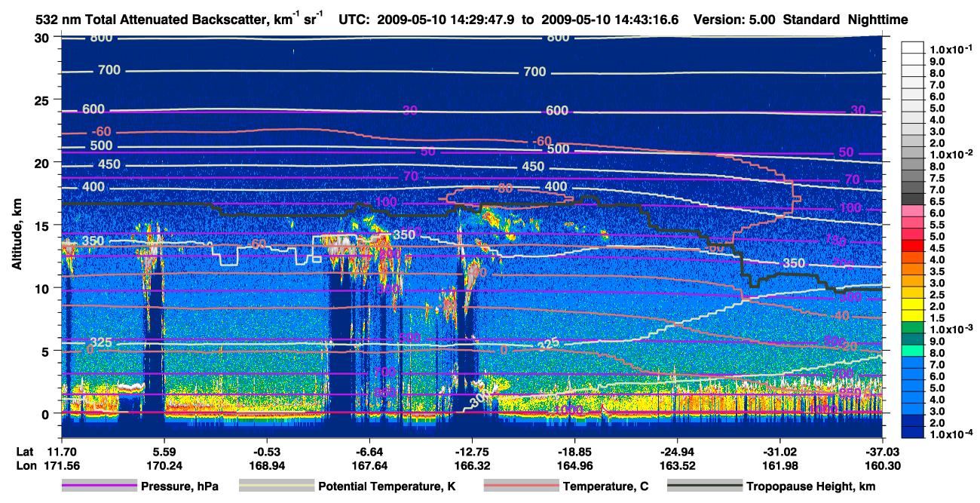Click altitude axis tick label 15
Viewport: 980px width, 503px height.
44,225
